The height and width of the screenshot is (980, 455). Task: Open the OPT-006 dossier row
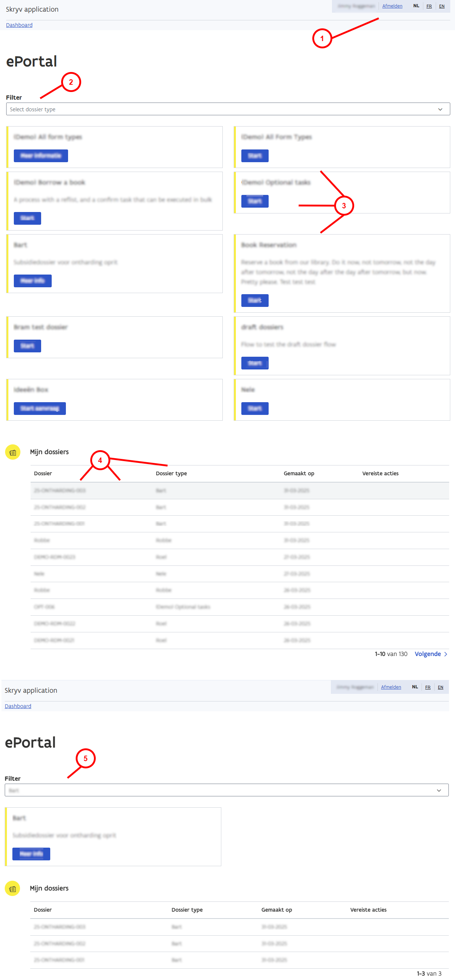coord(44,607)
